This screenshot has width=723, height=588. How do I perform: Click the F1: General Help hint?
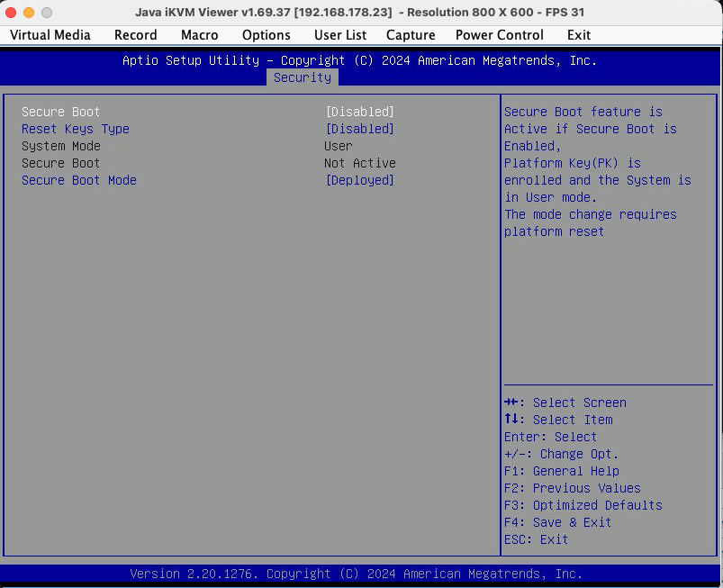562,471
